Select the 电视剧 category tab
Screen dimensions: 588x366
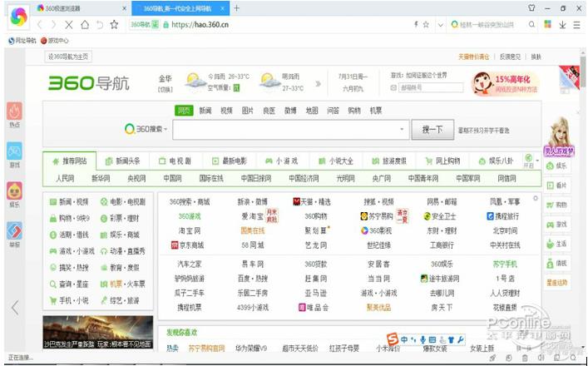pyautogui.click(x=175, y=161)
